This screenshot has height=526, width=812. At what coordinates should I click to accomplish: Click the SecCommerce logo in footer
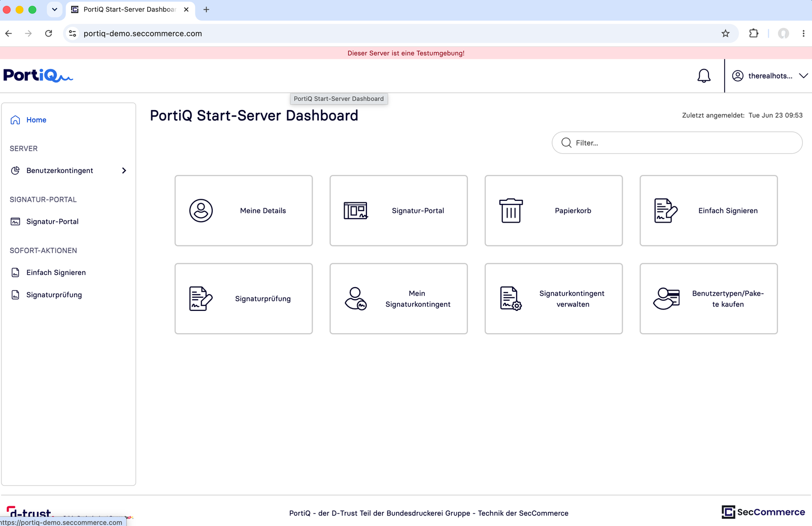pyautogui.click(x=763, y=512)
